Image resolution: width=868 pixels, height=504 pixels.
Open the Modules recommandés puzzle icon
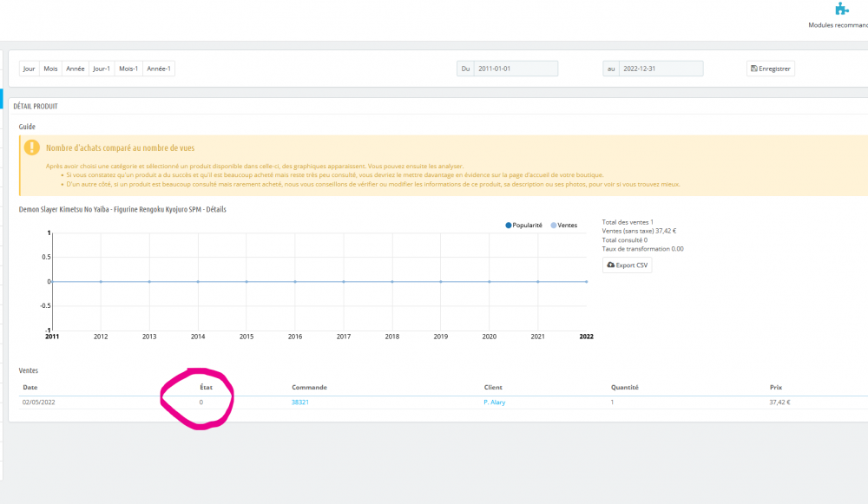click(841, 9)
